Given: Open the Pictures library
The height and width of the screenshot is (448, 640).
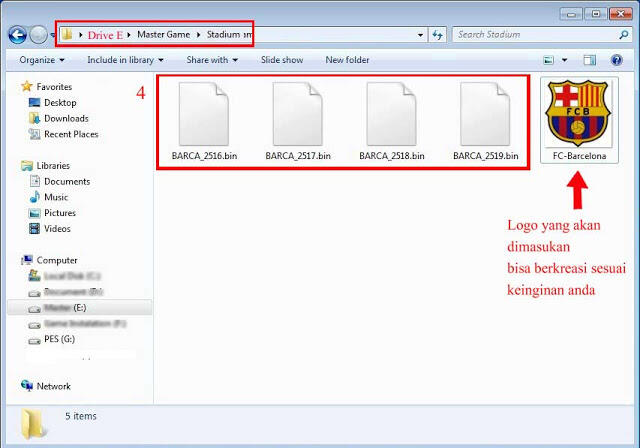Looking at the screenshot, I should [x=60, y=213].
